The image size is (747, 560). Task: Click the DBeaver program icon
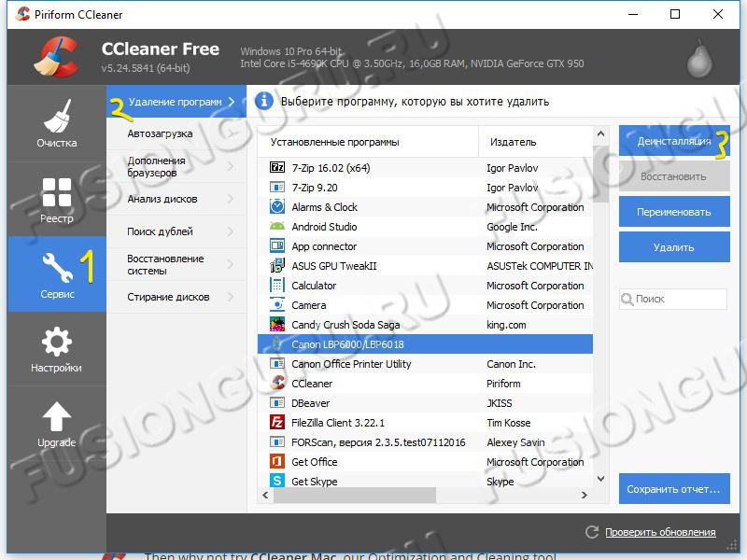pyautogui.click(x=277, y=403)
